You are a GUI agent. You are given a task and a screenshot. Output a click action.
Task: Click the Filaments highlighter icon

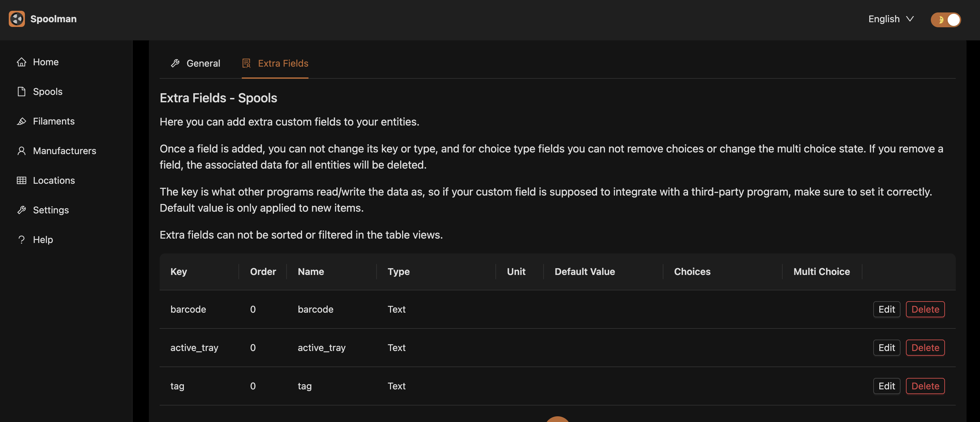21,121
